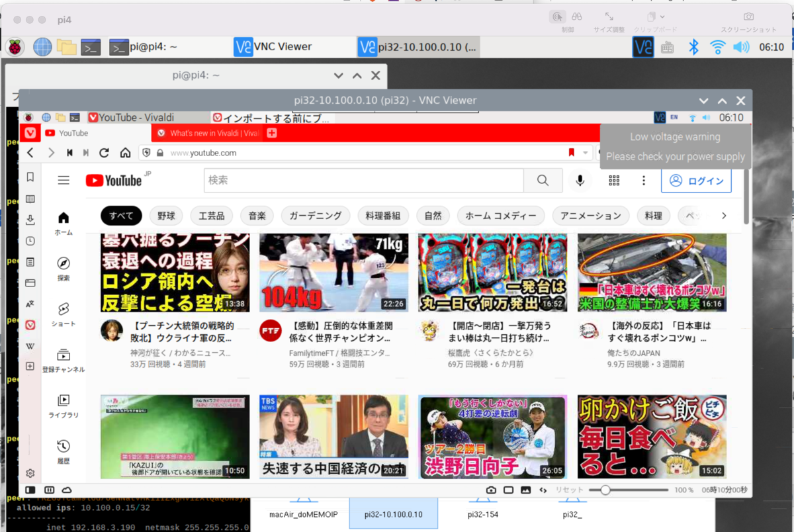Open the Vivaldi sync cloud icon
The width and height of the screenshot is (794, 532).
(x=67, y=490)
